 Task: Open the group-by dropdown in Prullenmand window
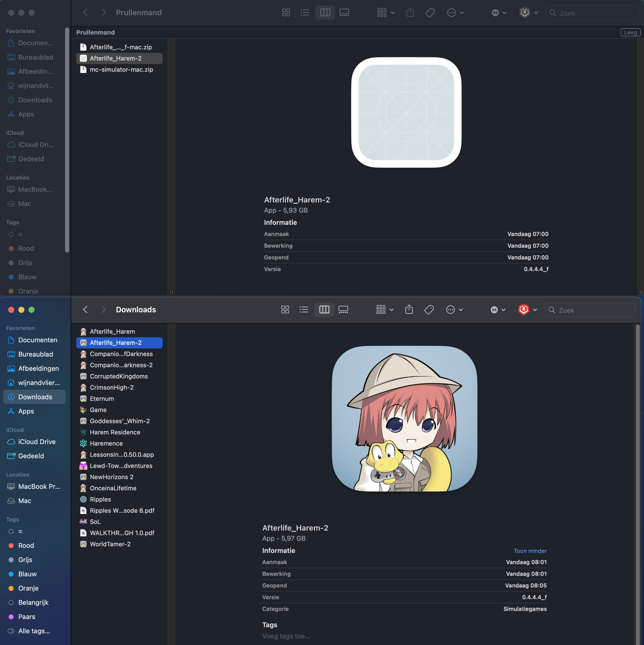pos(386,13)
